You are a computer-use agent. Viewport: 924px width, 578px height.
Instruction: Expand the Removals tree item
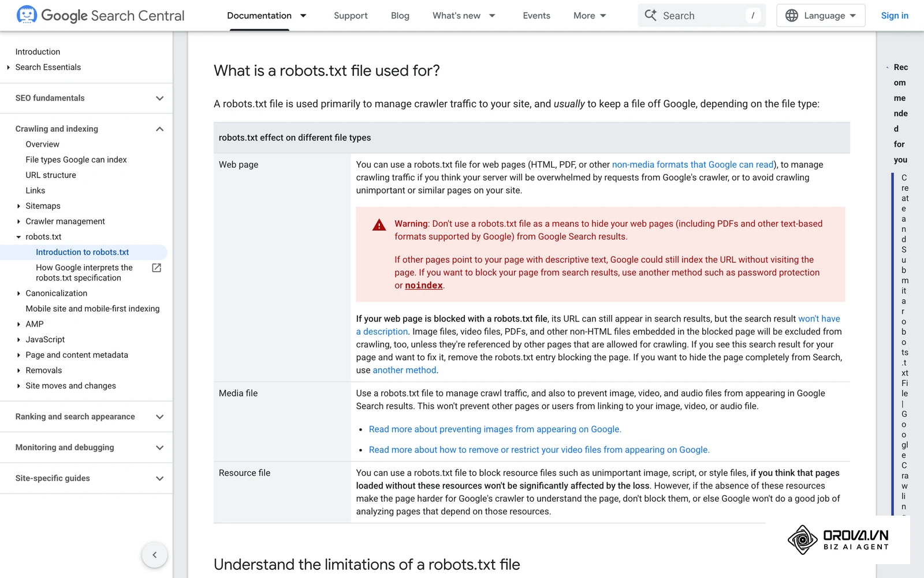[x=18, y=370]
